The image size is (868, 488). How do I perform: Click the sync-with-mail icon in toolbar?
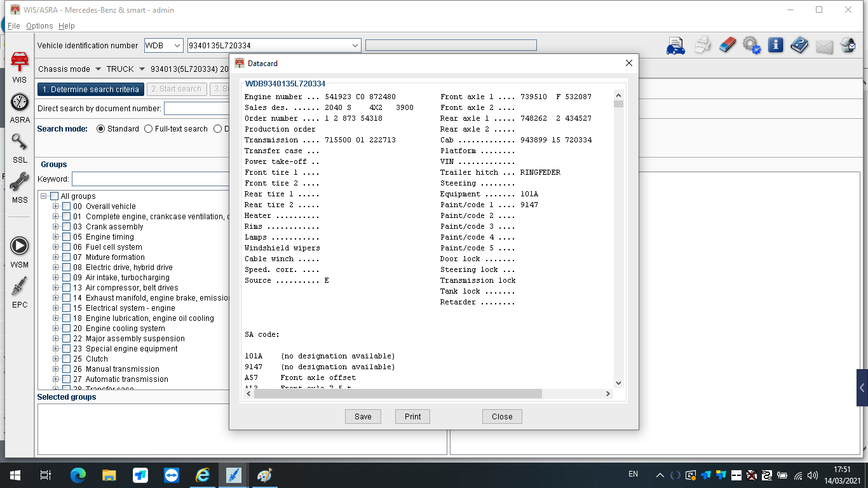coord(848,46)
